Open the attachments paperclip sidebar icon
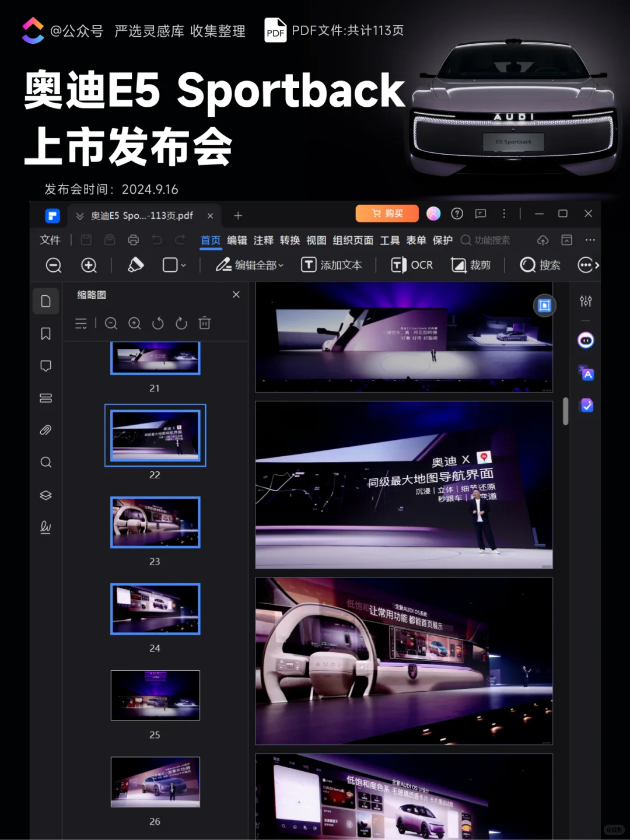The height and width of the screenshot is (840, 630). 45,430
